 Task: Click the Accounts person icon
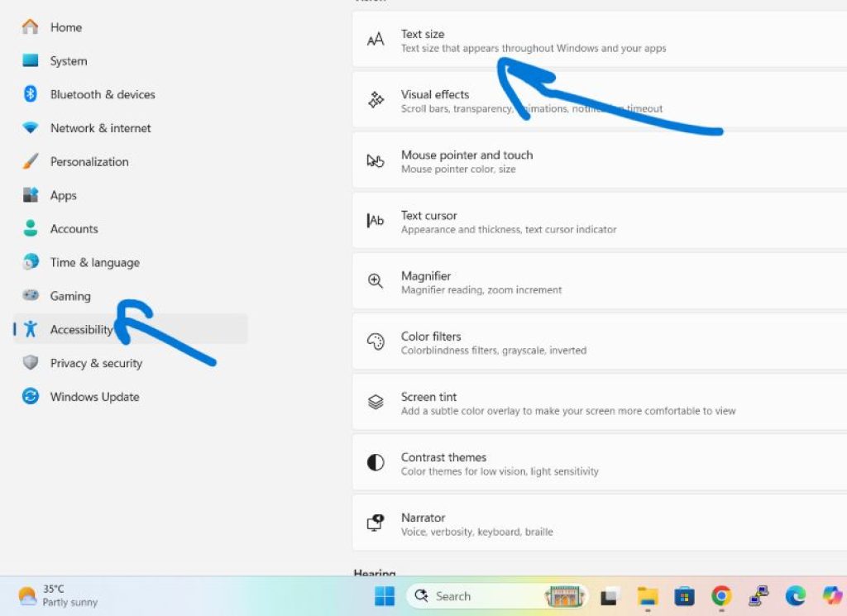point(31,228)
